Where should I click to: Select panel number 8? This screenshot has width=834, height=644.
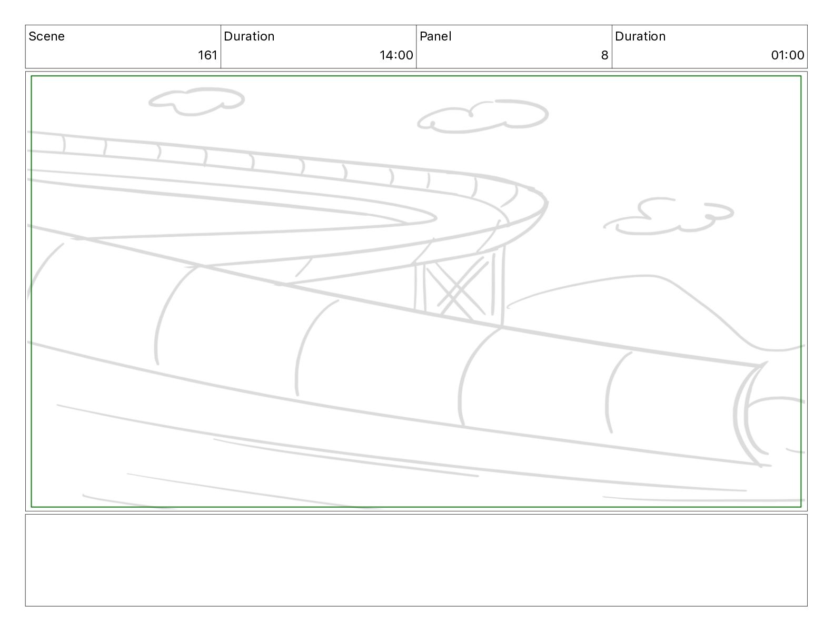point(605,55)
